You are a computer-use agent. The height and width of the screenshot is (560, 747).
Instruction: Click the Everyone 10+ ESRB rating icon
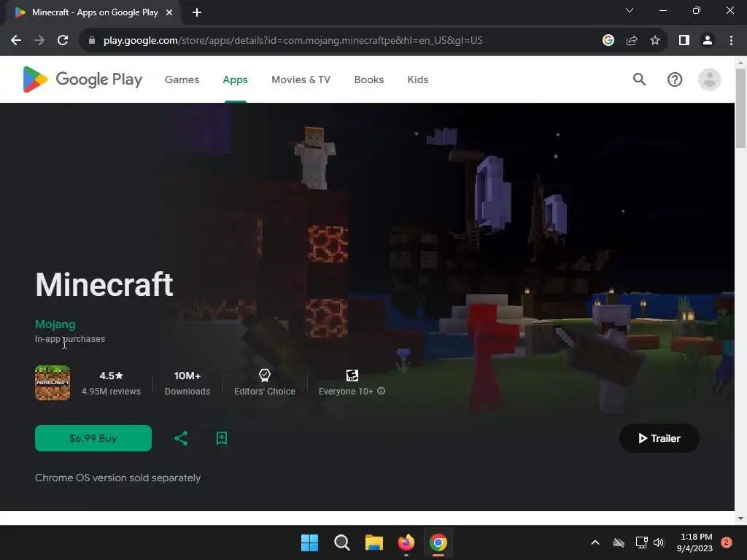tap(352, 376)
